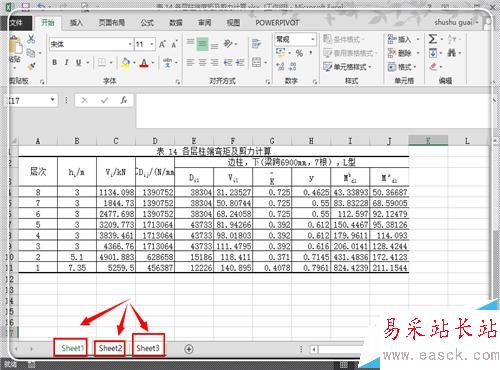This screenshot has width=500, height=370.
Task: Open the phonetic guide (wén) tool
Action: click(x=168, y=62)
